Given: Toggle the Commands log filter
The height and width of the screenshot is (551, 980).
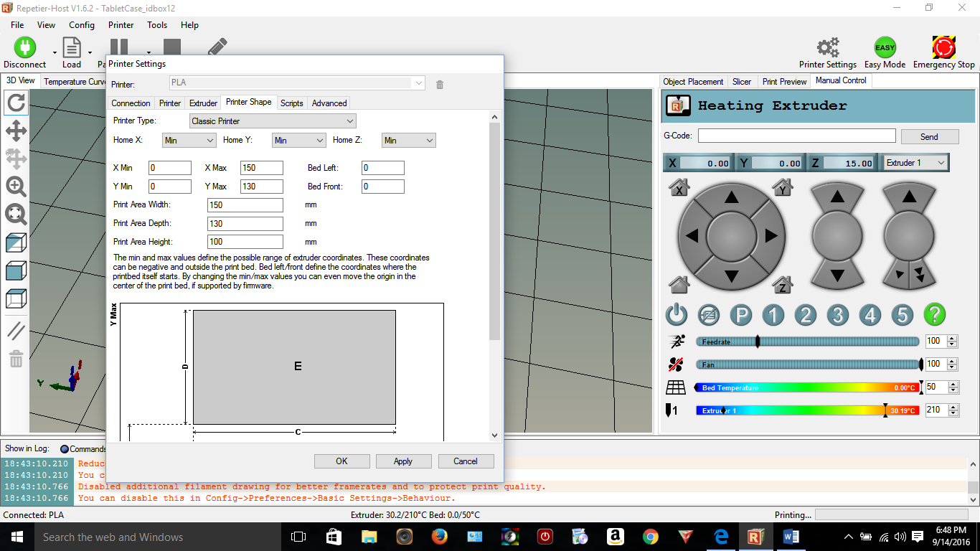Looking at the screenshot, I should coord(65,449).
